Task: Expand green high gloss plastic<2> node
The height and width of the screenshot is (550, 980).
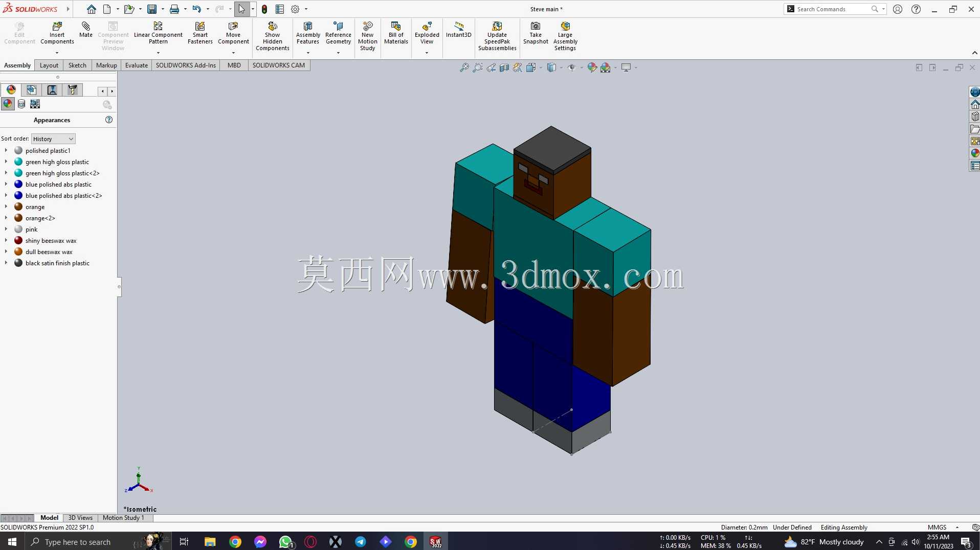Action: [6, 173]
